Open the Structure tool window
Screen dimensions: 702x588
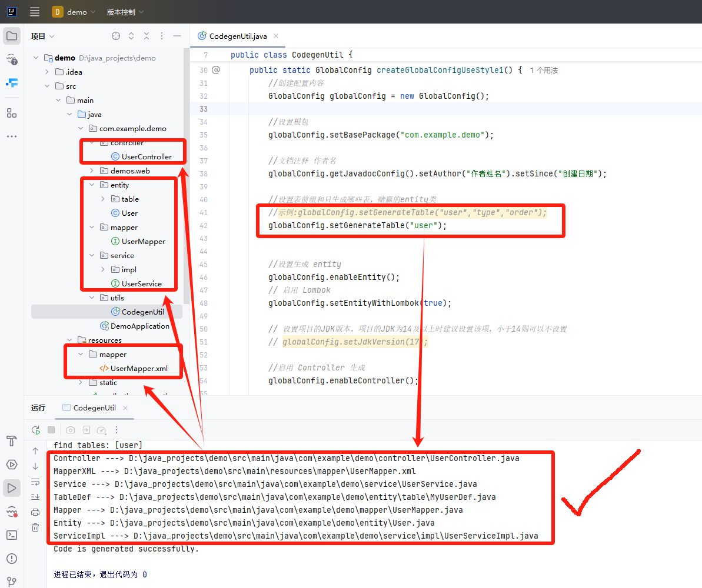pos(12,113)
